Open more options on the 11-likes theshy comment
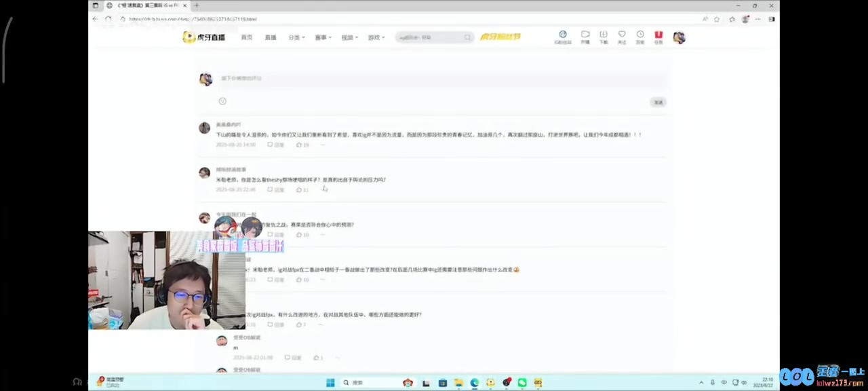The height and width of the screenshot is (391, 868). tap(323, 189)
